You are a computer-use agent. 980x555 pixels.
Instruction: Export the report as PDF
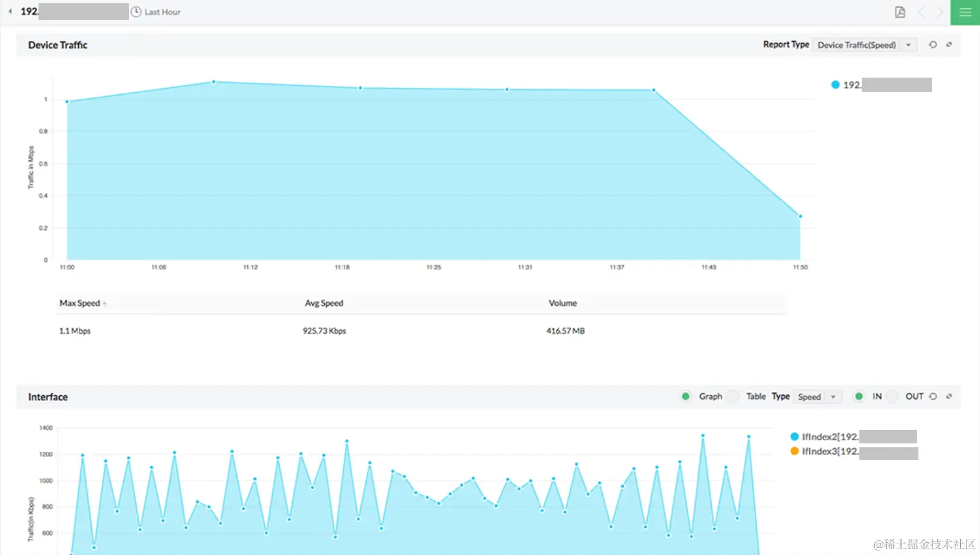[x=900, y=12]
